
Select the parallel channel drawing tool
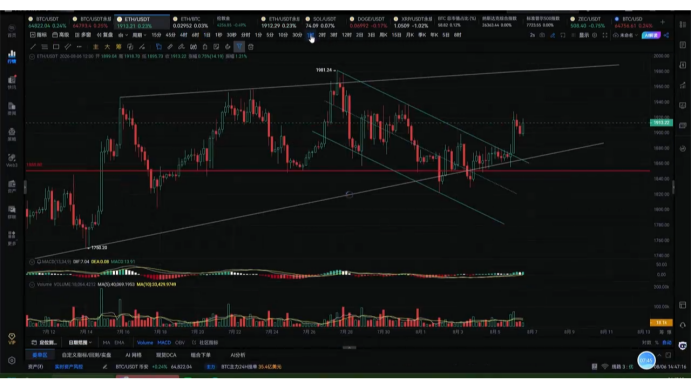pyautogui.click(x=68, y=47)
